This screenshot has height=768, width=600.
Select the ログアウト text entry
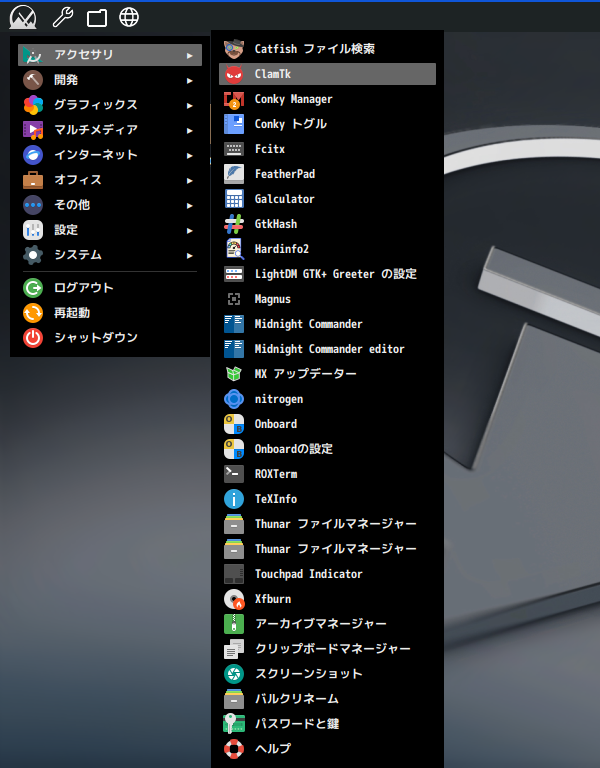[84, 288]
